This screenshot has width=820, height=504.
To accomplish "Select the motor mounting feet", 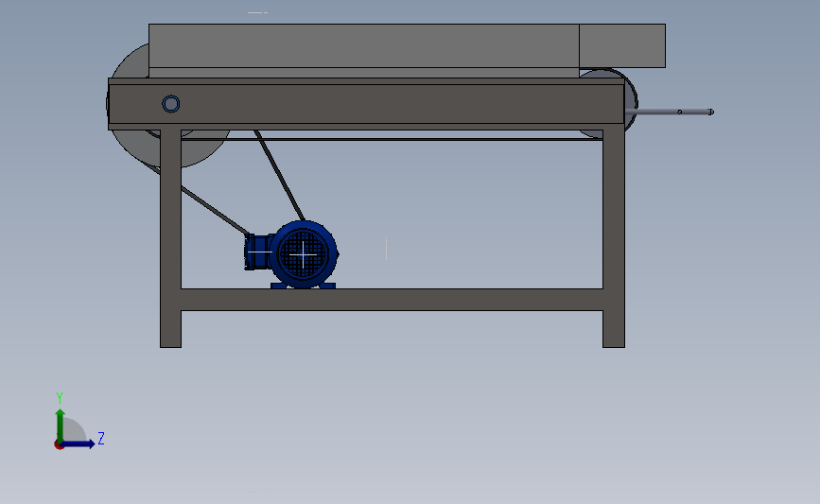I will [x=304, y=286].
